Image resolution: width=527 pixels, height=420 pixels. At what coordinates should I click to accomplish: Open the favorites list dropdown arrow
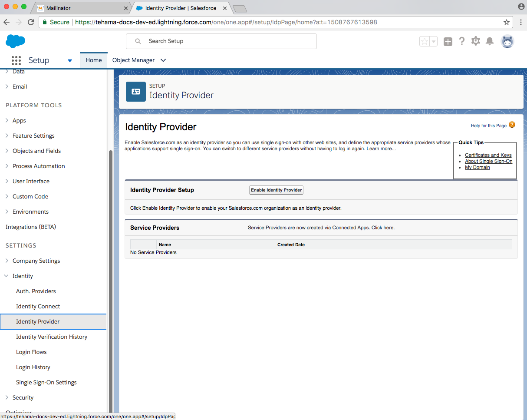pos(434,41)
